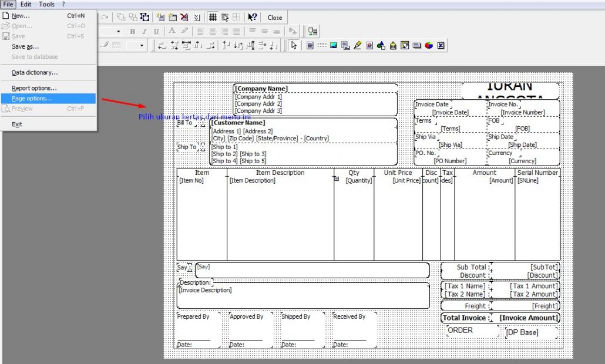Click Align left edges icon

[162, 46]
